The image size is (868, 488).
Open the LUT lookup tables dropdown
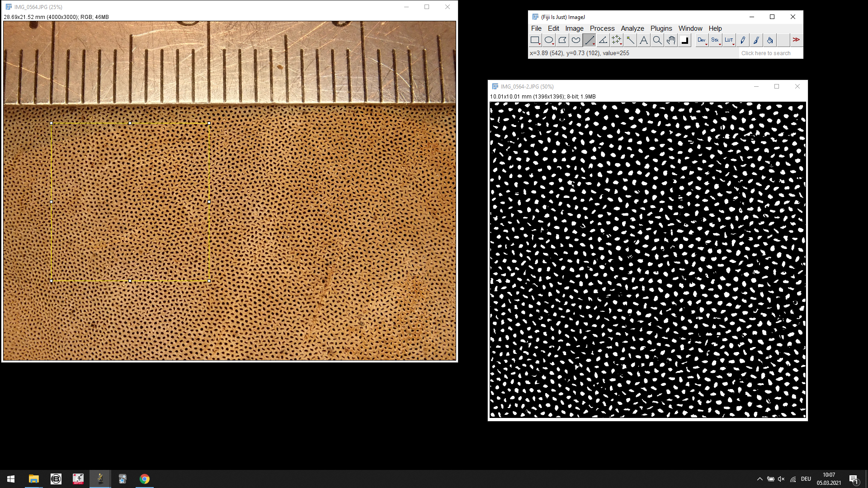coord(729,40)
